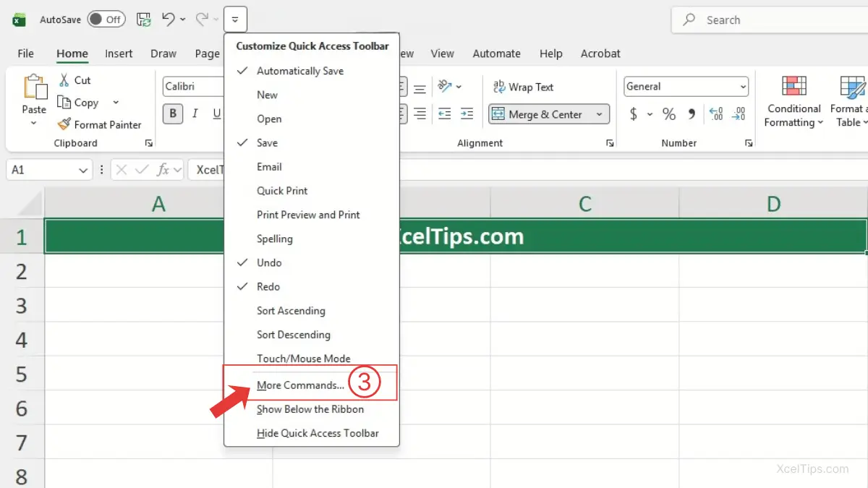Select the Format Painter brush
Screen dimensions: 868x488
tap(64, 124)
